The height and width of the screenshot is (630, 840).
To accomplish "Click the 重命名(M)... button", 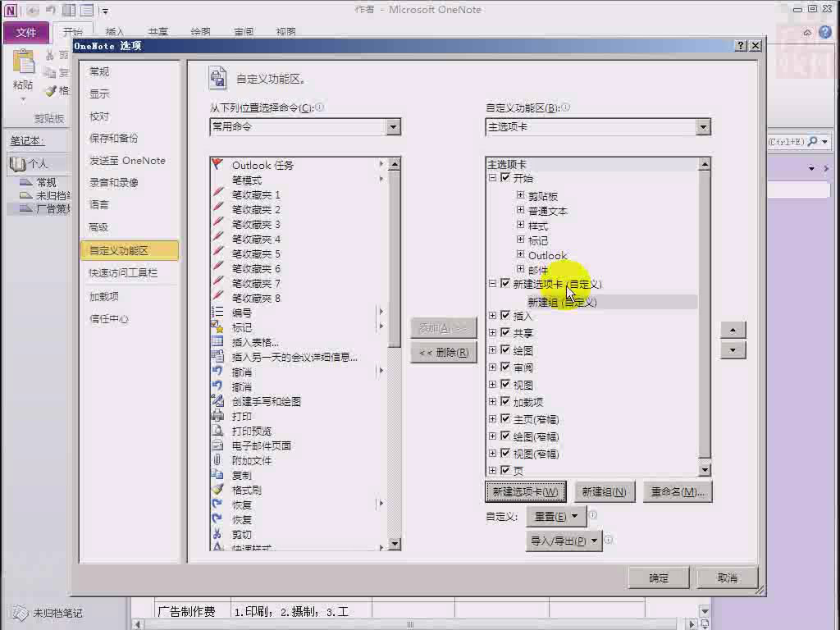I will point(678,492).
